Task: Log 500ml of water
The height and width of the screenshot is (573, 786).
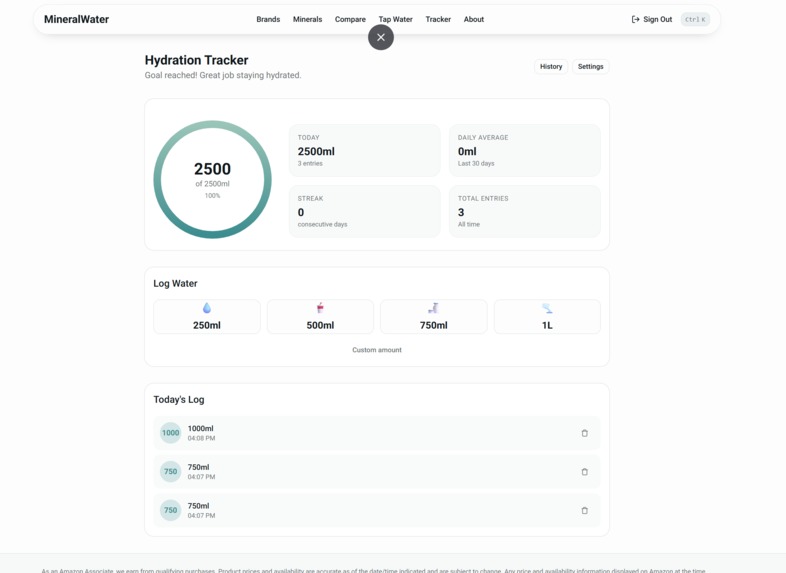Action: 320,317
